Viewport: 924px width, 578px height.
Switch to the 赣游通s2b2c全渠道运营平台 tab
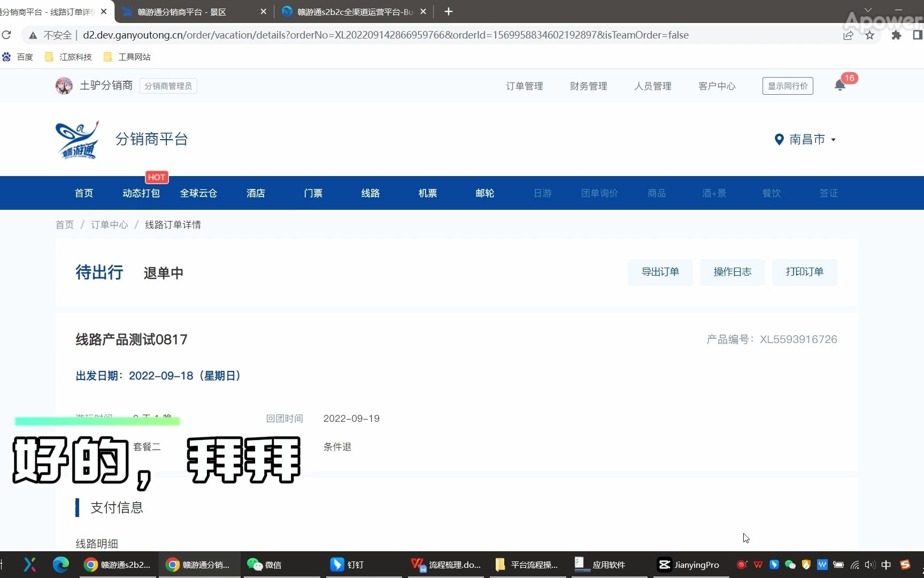[355, 11]
